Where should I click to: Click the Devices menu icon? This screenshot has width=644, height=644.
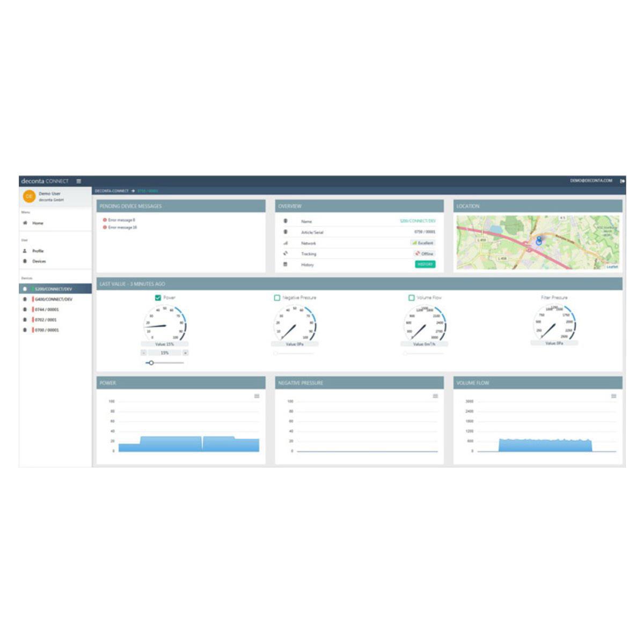pos(25,261)
